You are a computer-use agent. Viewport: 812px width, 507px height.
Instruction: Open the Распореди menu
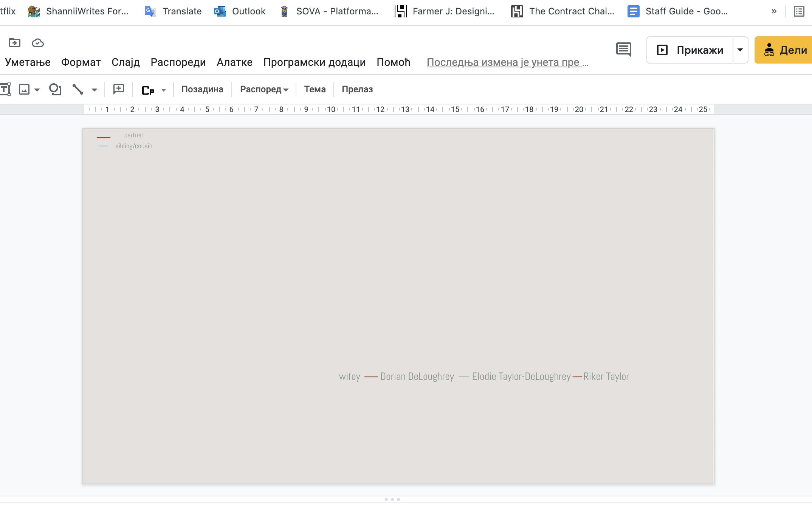point(178,62)
